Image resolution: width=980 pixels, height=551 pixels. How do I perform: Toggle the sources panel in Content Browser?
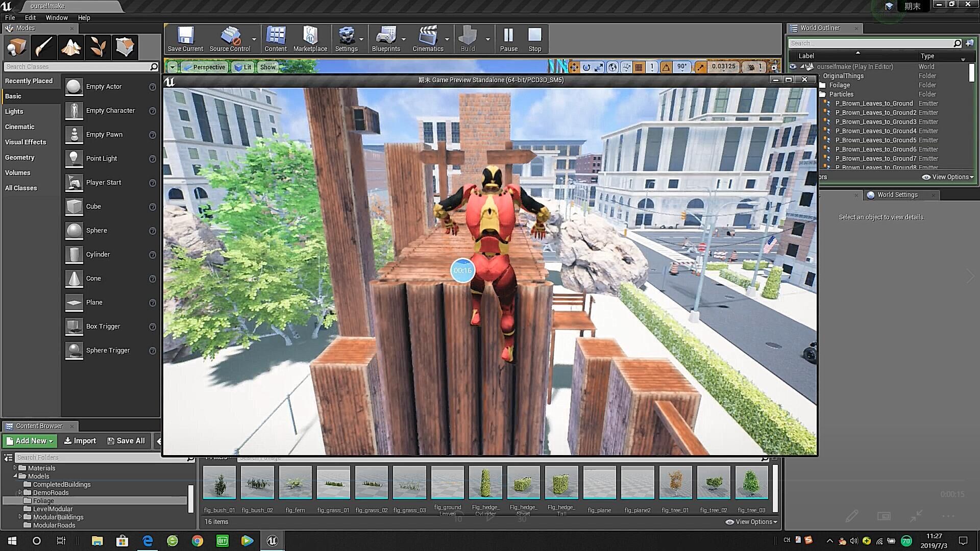[x=8, y=458]
